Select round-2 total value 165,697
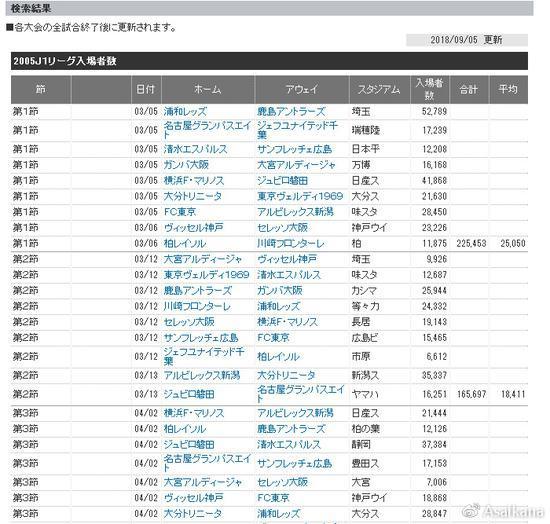Viewport: 550px width, 524px height. 471,394
